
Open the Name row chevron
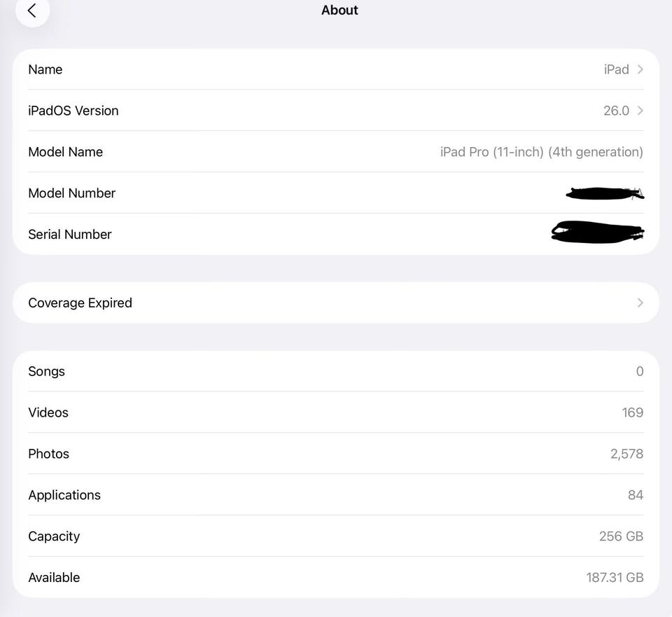(x=640, y=69)
